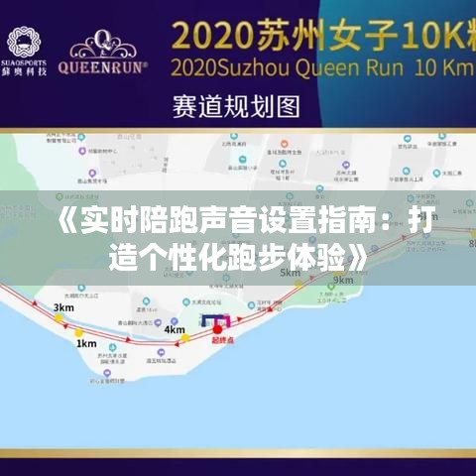Click the red "起终点" label

tap(223, 340)
